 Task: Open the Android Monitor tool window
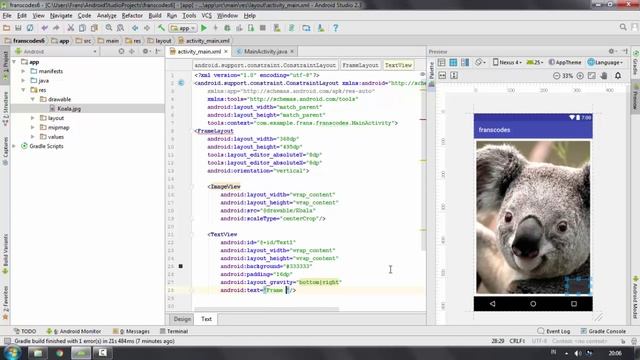(73, 331)
